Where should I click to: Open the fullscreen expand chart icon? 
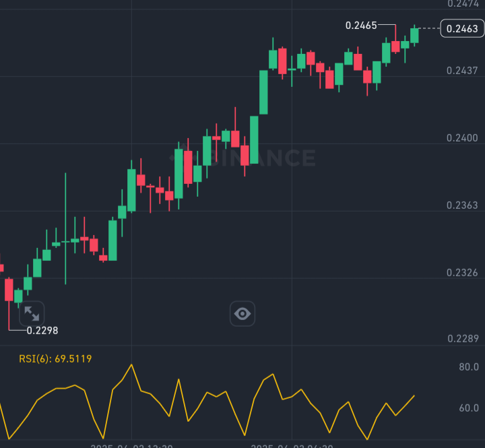[x=32, y=313]
